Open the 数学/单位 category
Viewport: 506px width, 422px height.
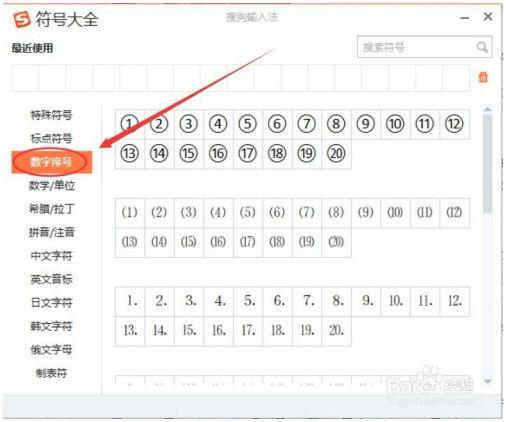click(52, 185)
